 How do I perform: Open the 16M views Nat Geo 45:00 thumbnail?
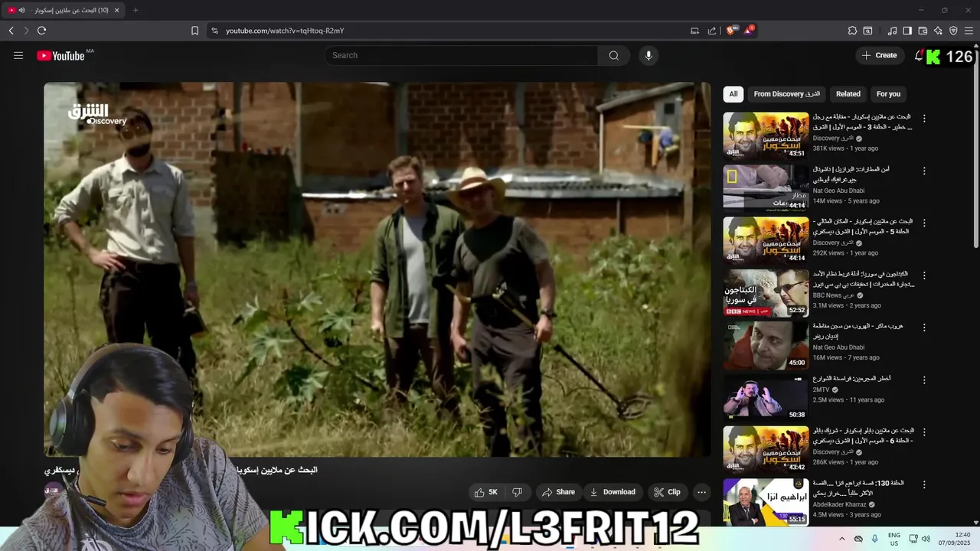766,345
